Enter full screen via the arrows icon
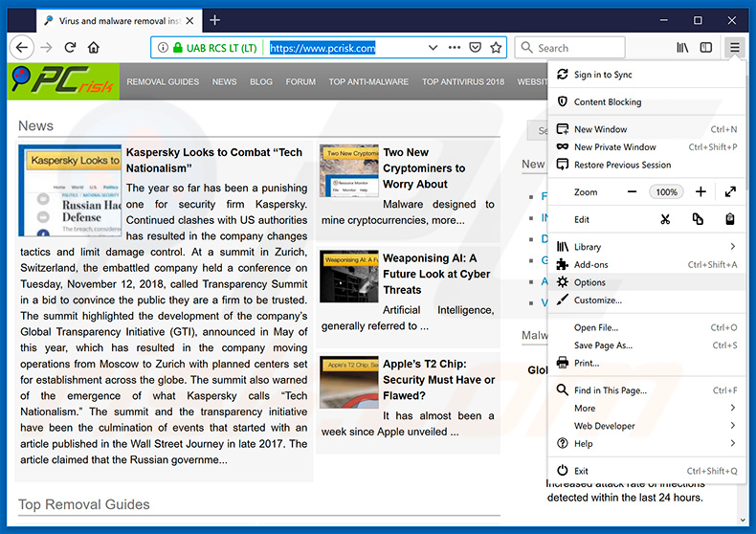This screenshot has height=534, width=756. coord(730,191)
